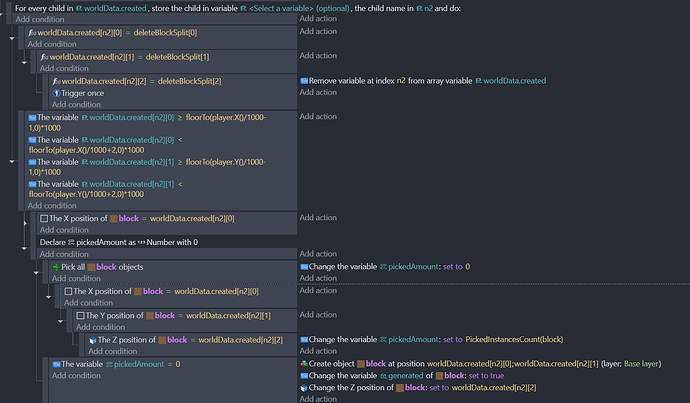Click position icon of first X position condition
The width and height of the screenshot is (690, 403).
pos(44,218)
